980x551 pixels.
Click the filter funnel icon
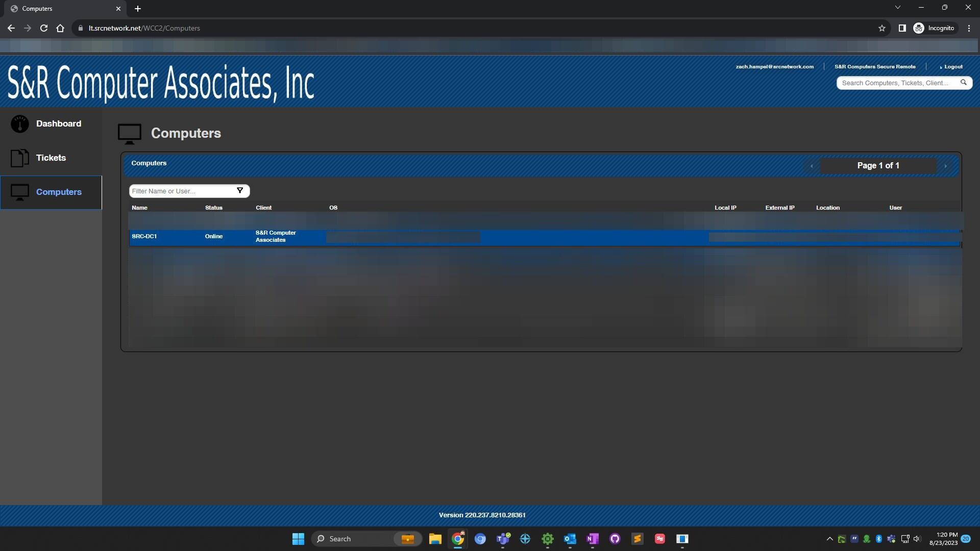pyautogui.click(x=240, y=190)
